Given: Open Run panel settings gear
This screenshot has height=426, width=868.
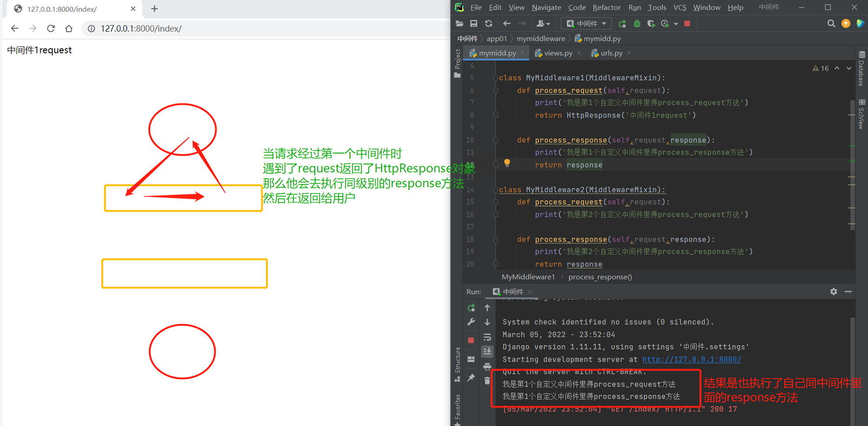Looking at the screenshot, I should (x=834, y=292).
